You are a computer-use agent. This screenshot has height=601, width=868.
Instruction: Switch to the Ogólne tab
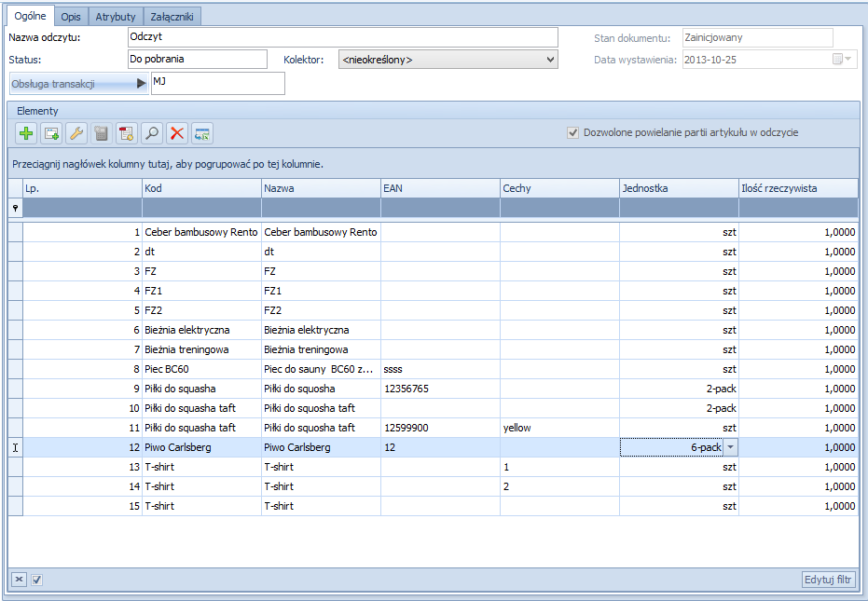31,16
